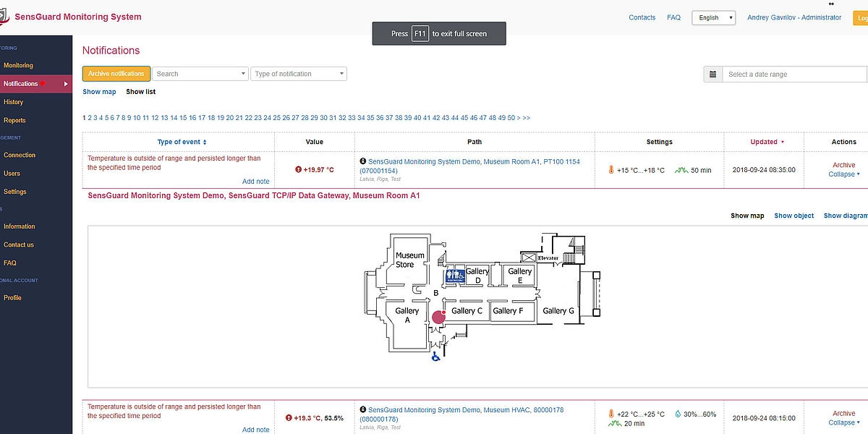Image resolution: width=868 pixels, height=434 pixels.
Task: Sort the table by Updated column
Action: tap(767, 142)
